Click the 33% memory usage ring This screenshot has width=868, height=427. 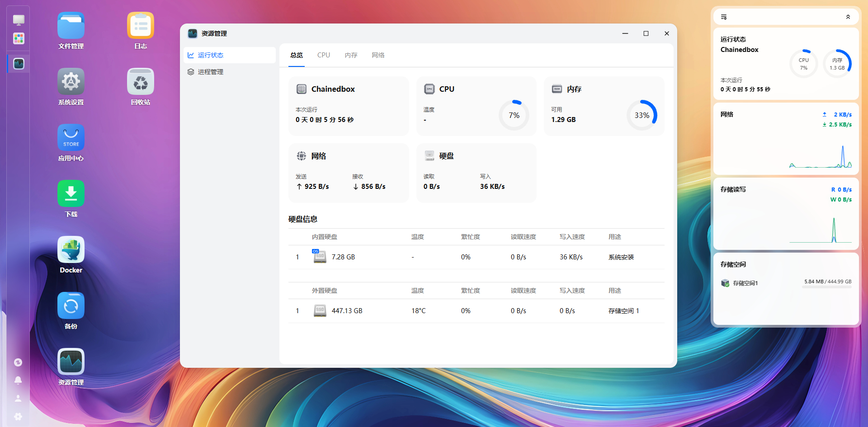click(x=642, y=115)
